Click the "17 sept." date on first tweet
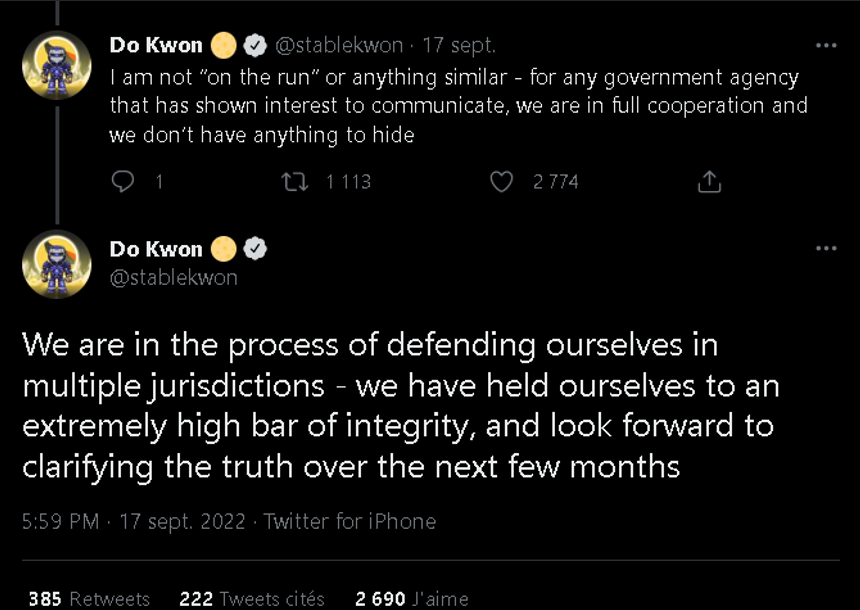 (459, 45)
